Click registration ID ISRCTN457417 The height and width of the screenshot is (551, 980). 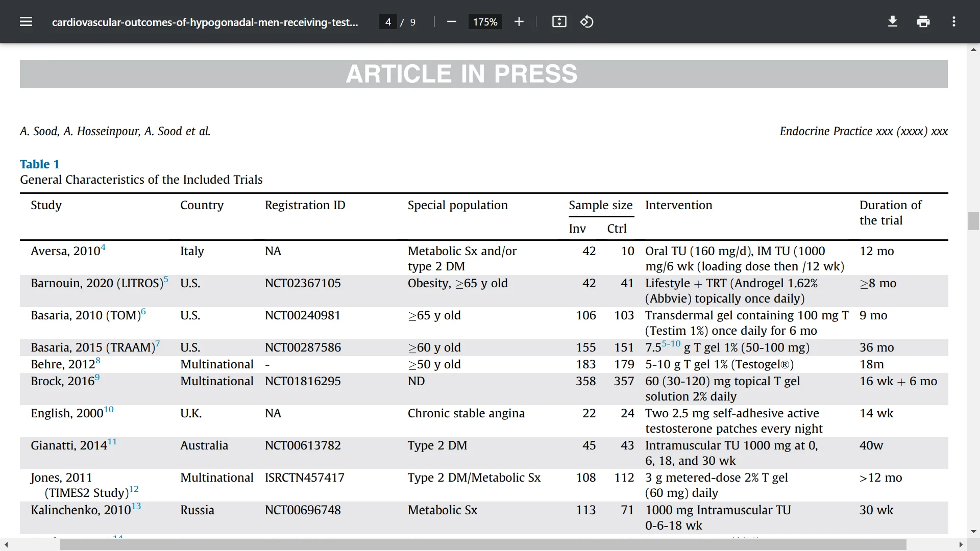305,478
